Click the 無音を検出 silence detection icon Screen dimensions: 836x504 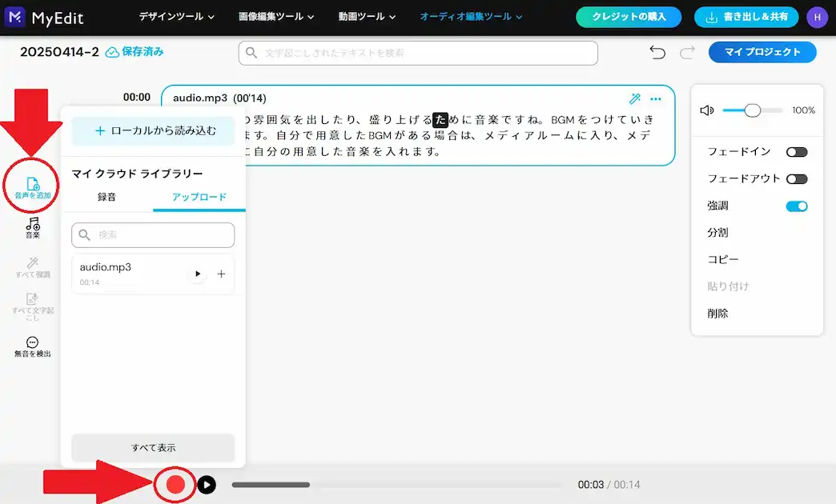click(31, 346)
